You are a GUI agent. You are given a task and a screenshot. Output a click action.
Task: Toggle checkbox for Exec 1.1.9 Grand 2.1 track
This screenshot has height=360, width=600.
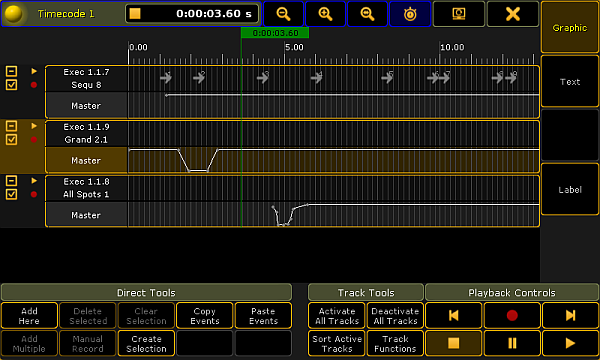pyautogui.click(x=11, y=140)
